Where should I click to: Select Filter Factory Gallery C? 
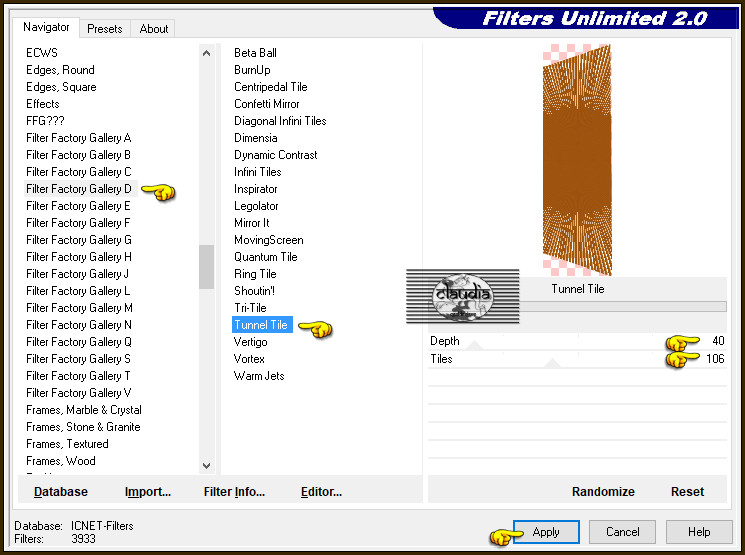pos(79,172)
